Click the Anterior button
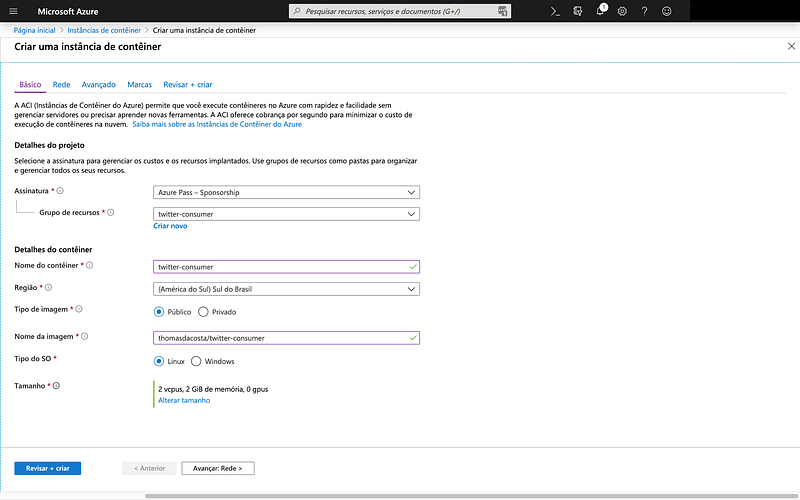The width and height of the screenshot is (800, 500). click(149, 468)
